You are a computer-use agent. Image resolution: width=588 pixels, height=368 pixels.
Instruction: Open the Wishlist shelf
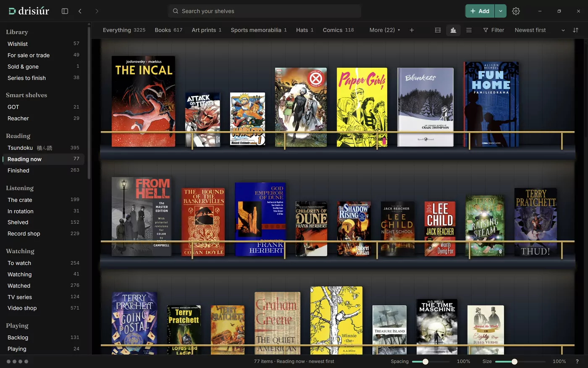coord(43,44)
